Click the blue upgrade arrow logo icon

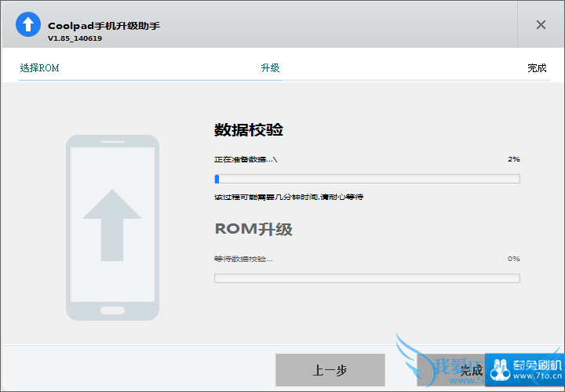28,24
